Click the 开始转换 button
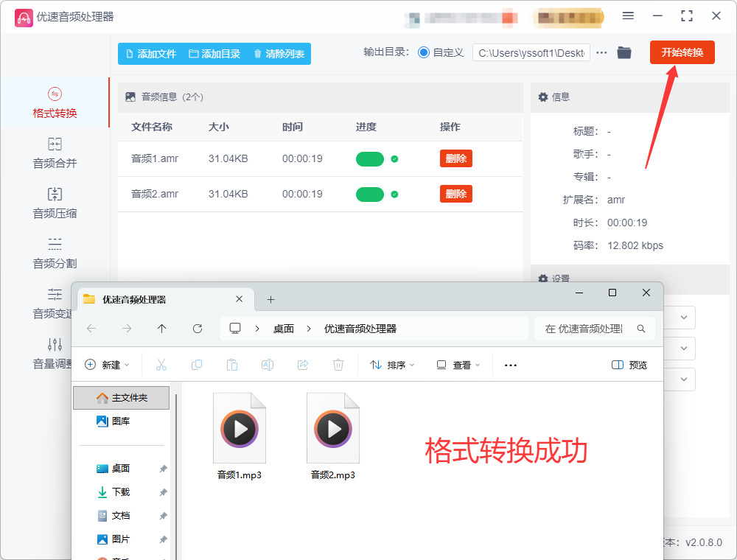The height and width of the screenshot is (560, 737). pos(682,52)
